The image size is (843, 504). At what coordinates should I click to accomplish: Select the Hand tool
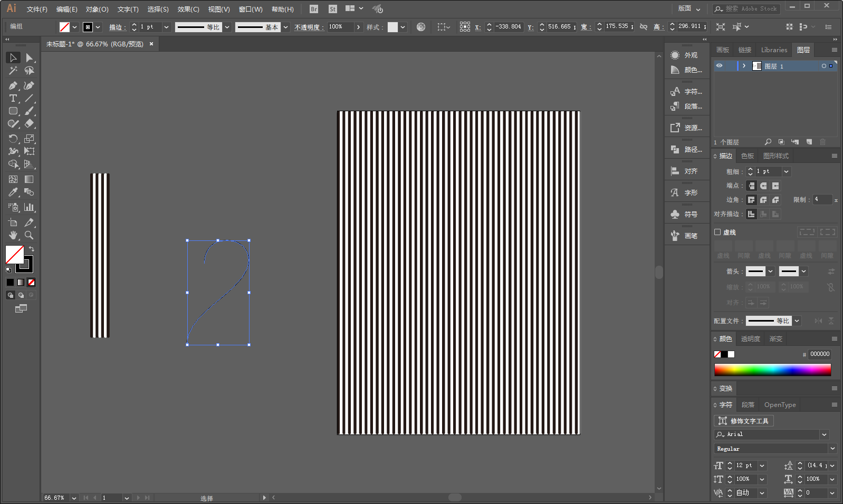(13, 235)
